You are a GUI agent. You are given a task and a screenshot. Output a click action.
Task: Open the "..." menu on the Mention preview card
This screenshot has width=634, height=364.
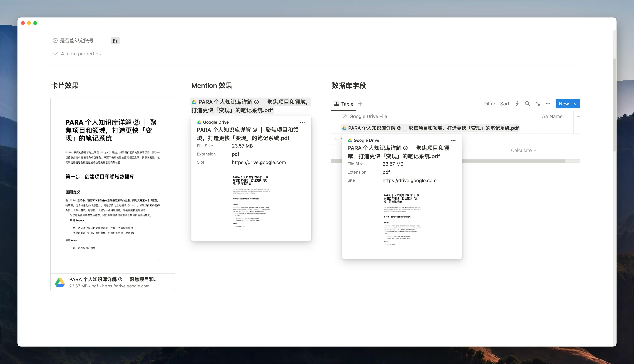pyautogui.click(x=302, y=122)
